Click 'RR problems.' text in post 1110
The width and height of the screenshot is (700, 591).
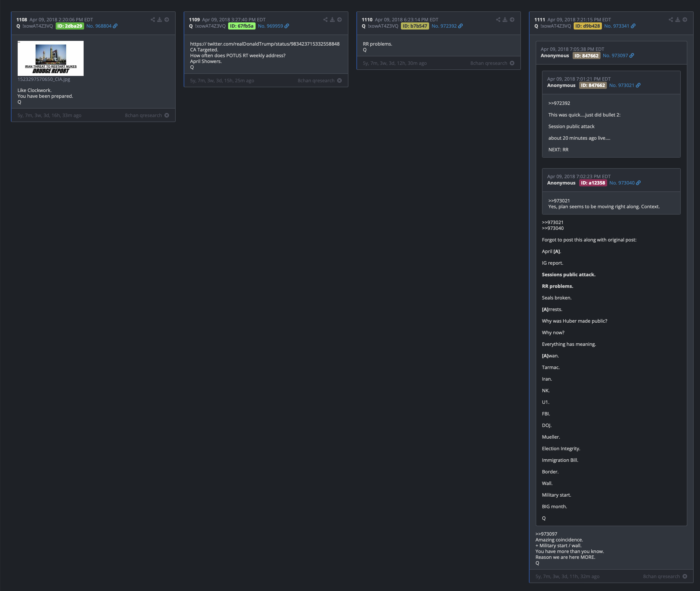click(377, 44)
